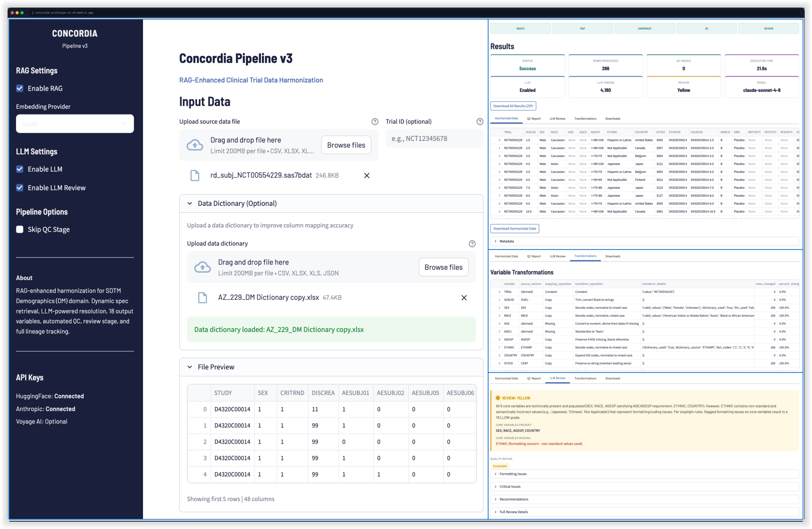Remove AZ_229_DM Dictionary copy.xlsx via its X icon

464,297
